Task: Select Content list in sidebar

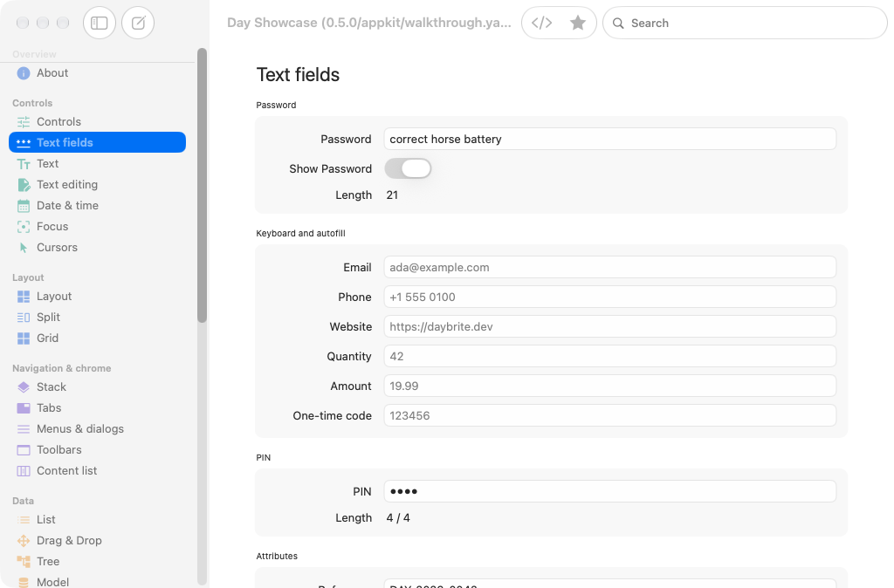Action: (x=98, y=470)
